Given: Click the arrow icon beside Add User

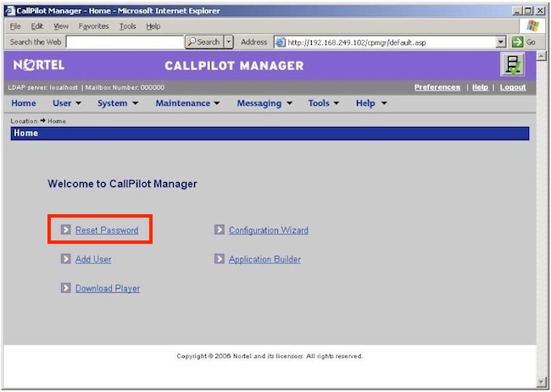Looking at the screenshot, I should pos(66,258).
